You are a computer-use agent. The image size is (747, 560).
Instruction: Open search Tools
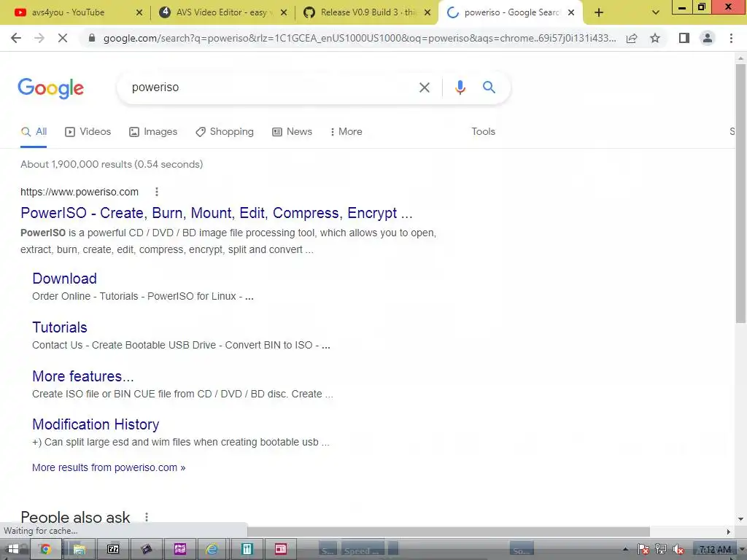pyautogui.click(x=483, y=132)
